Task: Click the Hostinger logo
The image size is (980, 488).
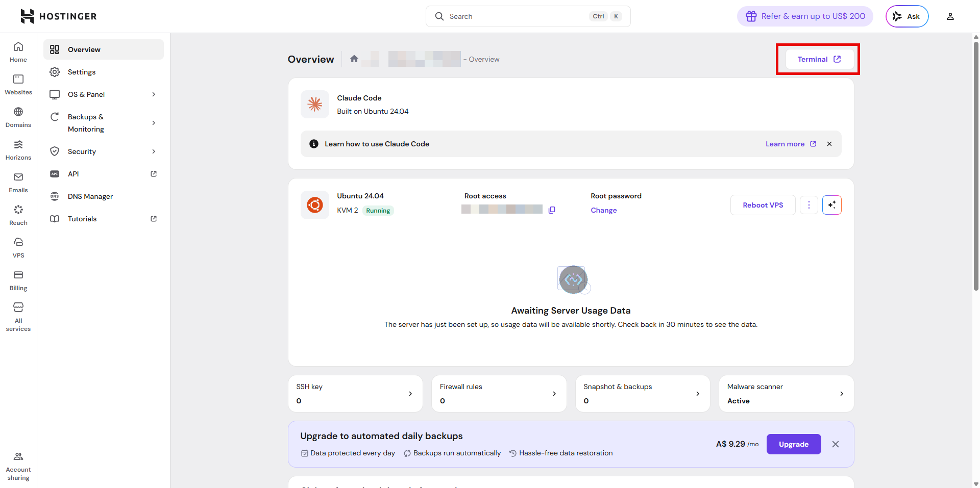Action: click(x=58, y=16)
